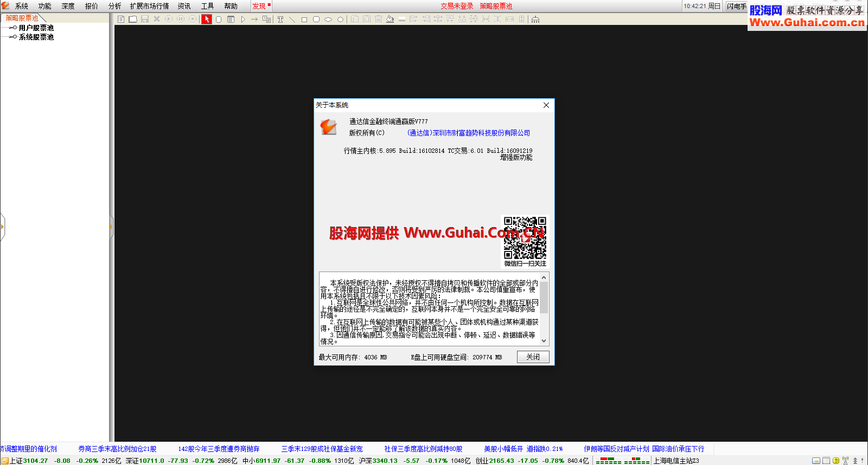Select the red pointer arrow tool
This screenshot has height=465, width=868.
click(x=207, y=19)
